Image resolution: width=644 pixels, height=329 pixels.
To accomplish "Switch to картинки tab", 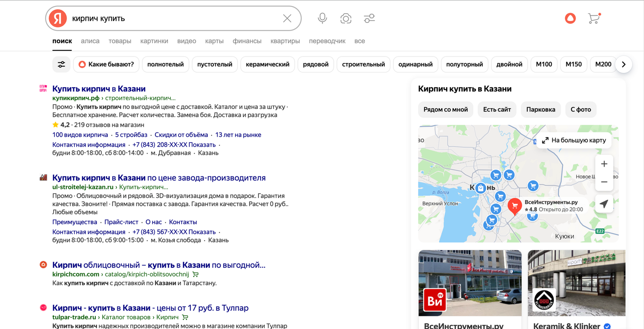I will point(154,41).
